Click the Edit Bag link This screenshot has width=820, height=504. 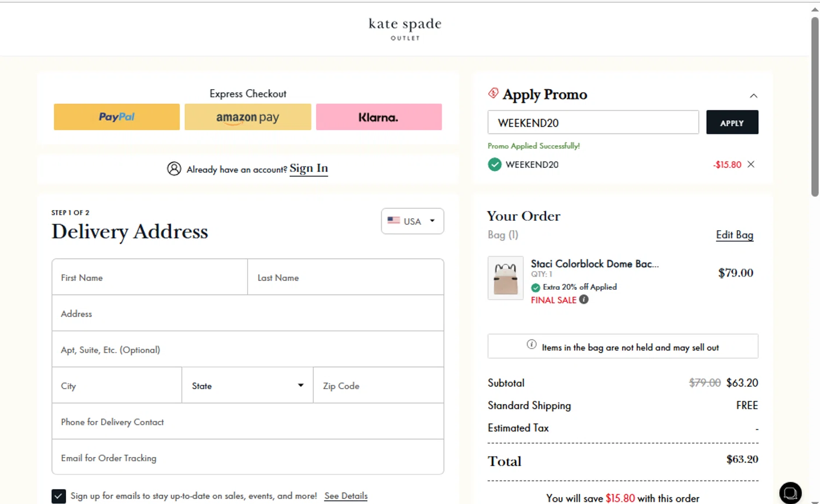click(735, 235)
